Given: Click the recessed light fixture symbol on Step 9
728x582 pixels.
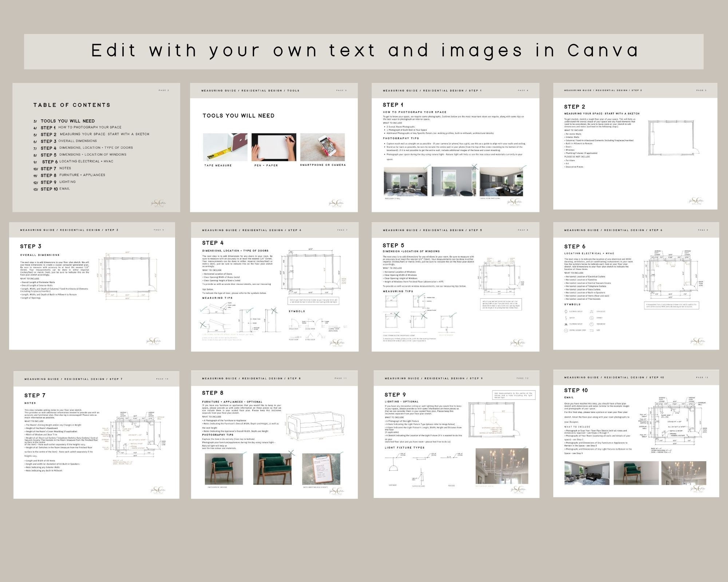Looking at the screenshot, I should click(x=449, y=458).
